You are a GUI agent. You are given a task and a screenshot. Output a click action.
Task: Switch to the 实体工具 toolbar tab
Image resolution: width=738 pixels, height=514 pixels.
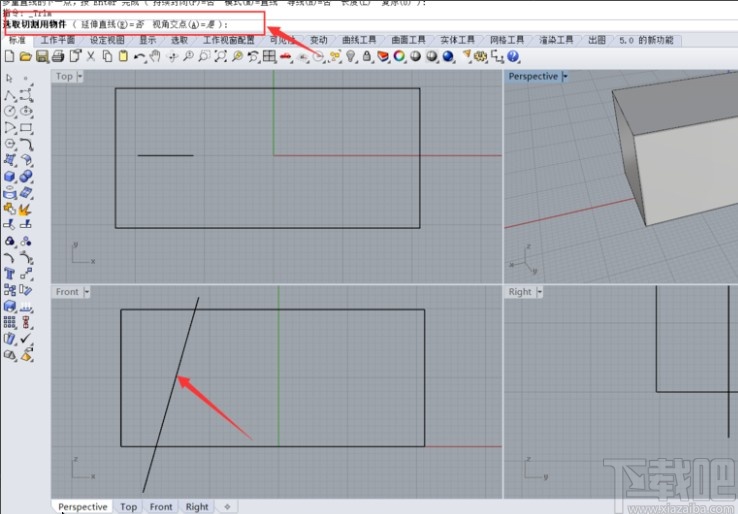tap(457, 40)
